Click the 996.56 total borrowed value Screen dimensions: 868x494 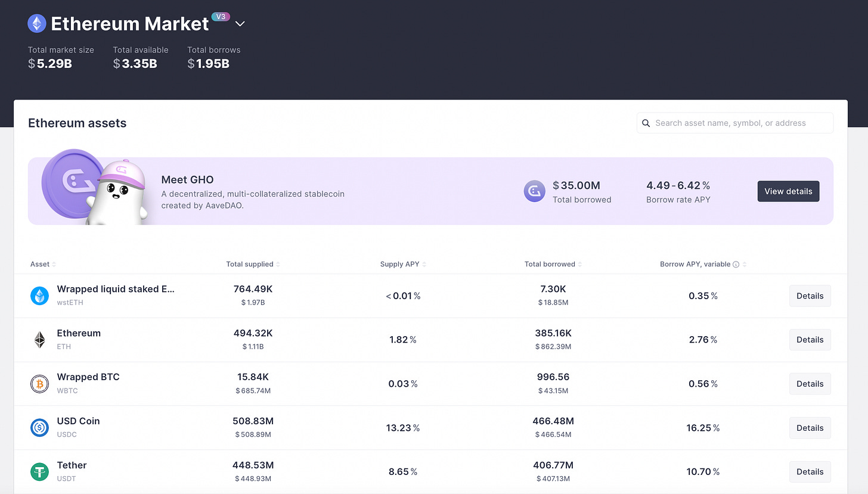point(553,377)
